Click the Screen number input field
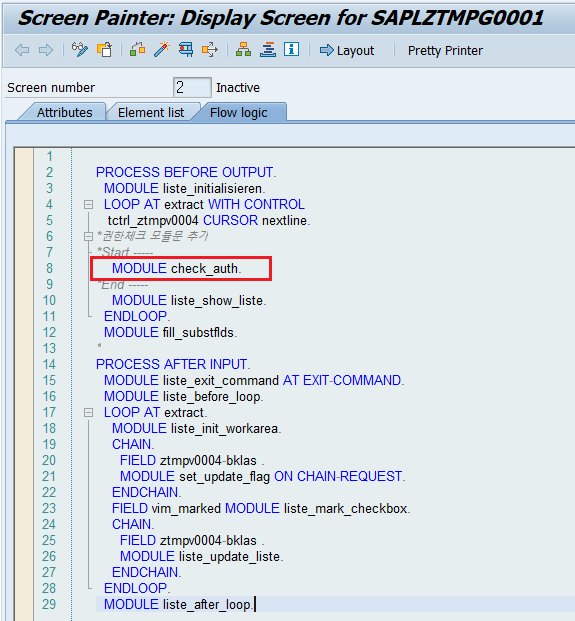The image size is (575, 621). point(192,87)
